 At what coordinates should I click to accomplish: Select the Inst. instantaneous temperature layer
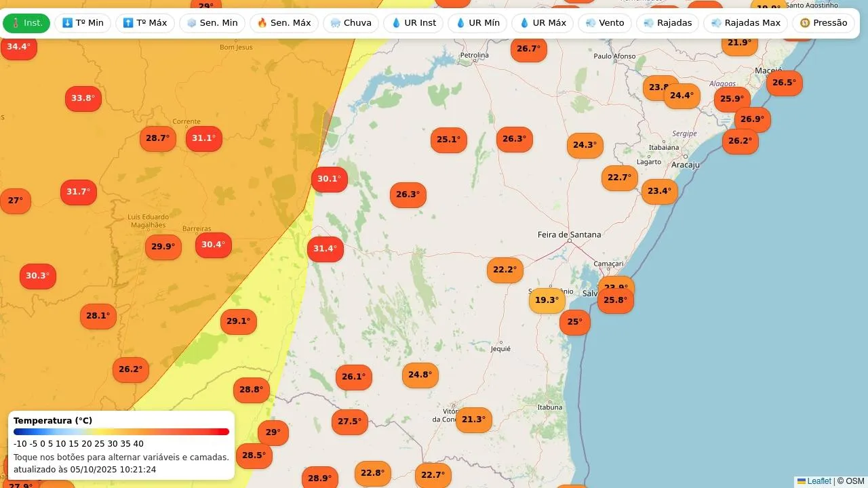tap(26, 23)
